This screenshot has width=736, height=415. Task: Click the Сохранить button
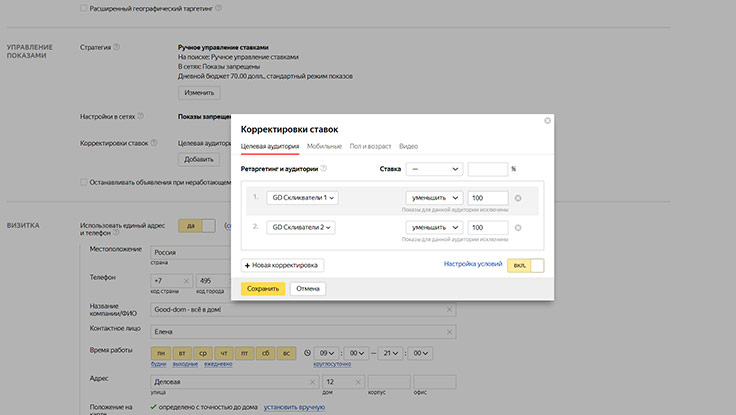point(263,288)
